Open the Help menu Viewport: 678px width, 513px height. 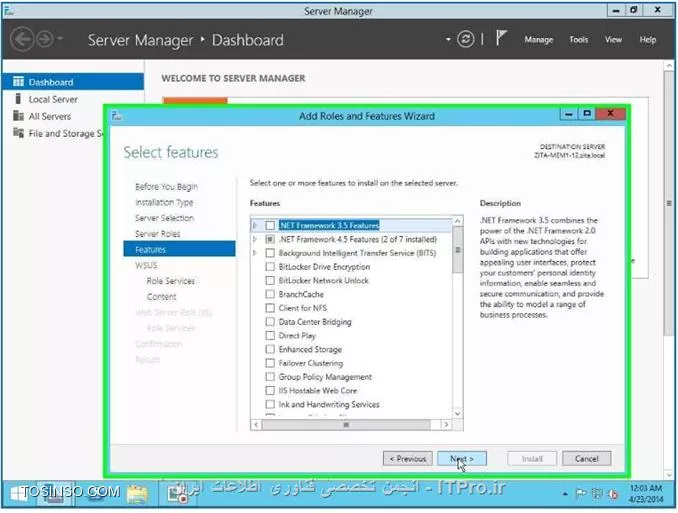coord(648,39)
